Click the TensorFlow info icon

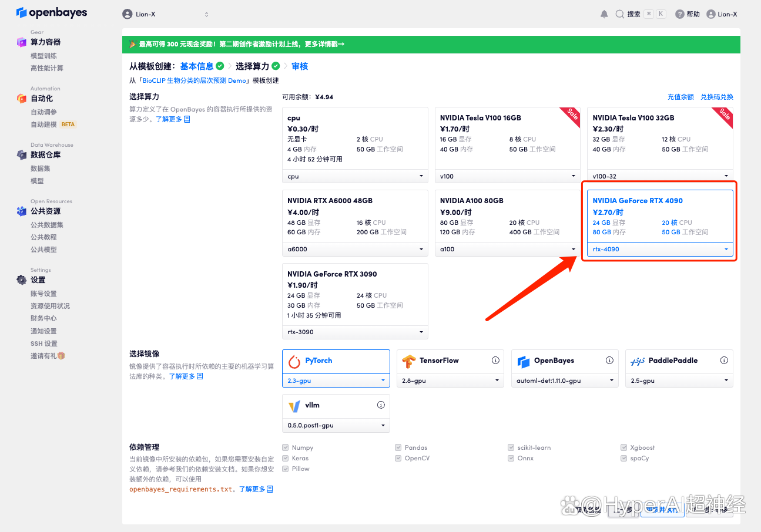point(495,361)
